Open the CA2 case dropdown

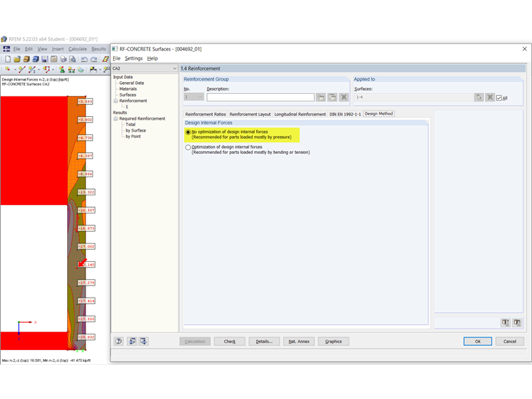174,68
